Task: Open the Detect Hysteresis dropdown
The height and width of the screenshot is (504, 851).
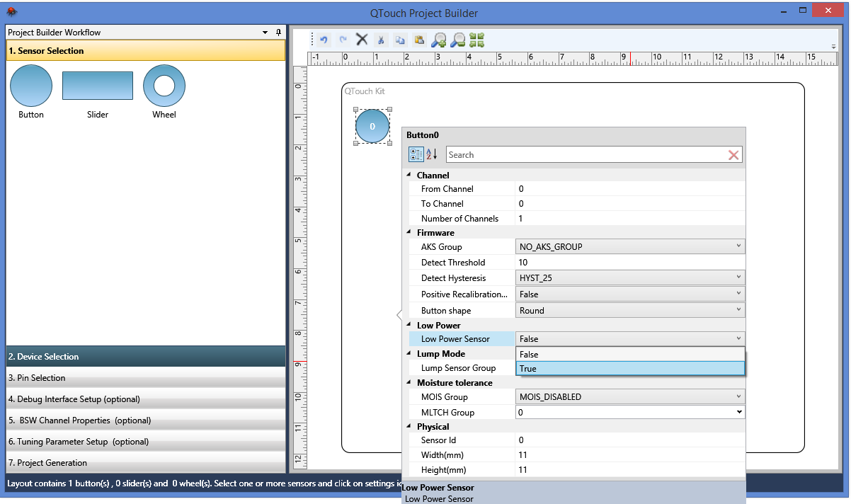Action: pos(738,278)
